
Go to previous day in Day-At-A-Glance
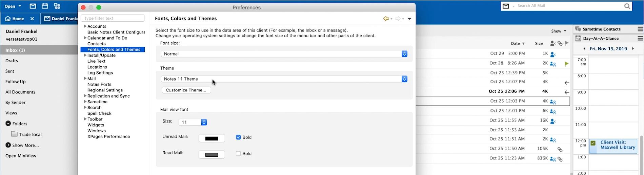[584, 49]
